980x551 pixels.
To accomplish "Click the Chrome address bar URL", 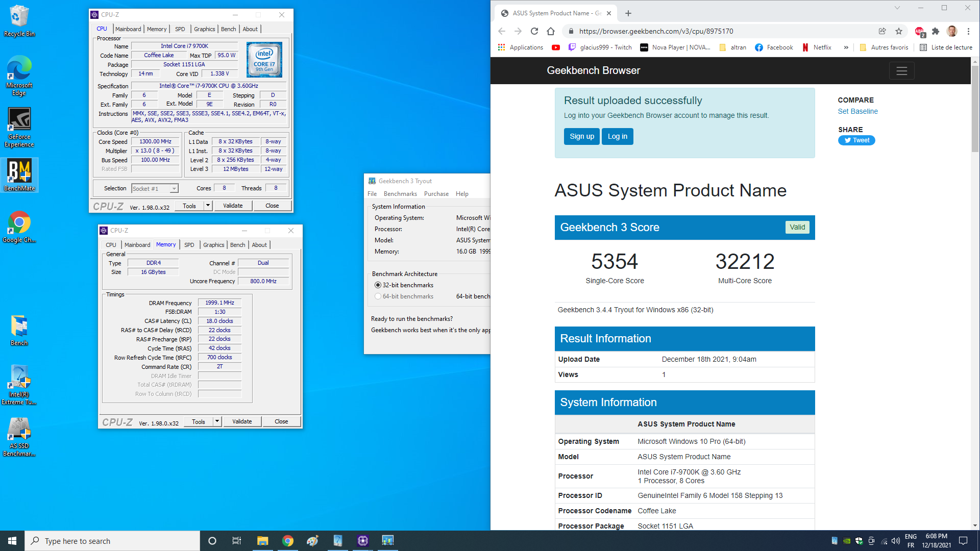I will [656, 31].
